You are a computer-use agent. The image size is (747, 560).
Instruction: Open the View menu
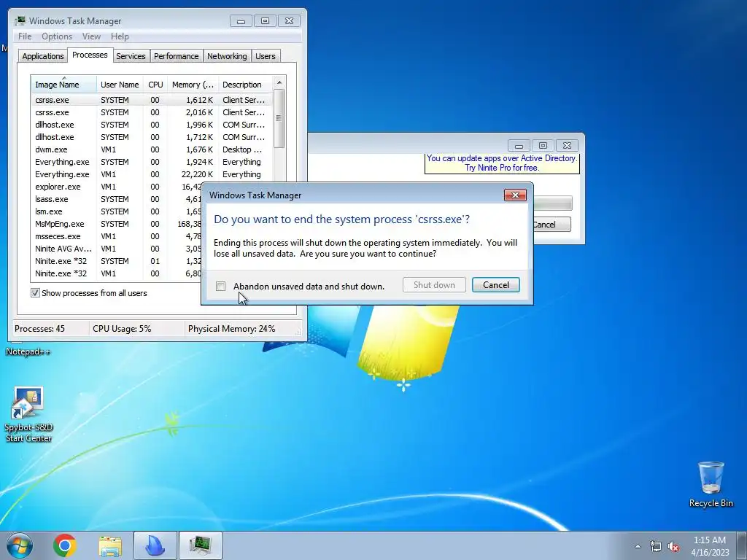(91, 36)
